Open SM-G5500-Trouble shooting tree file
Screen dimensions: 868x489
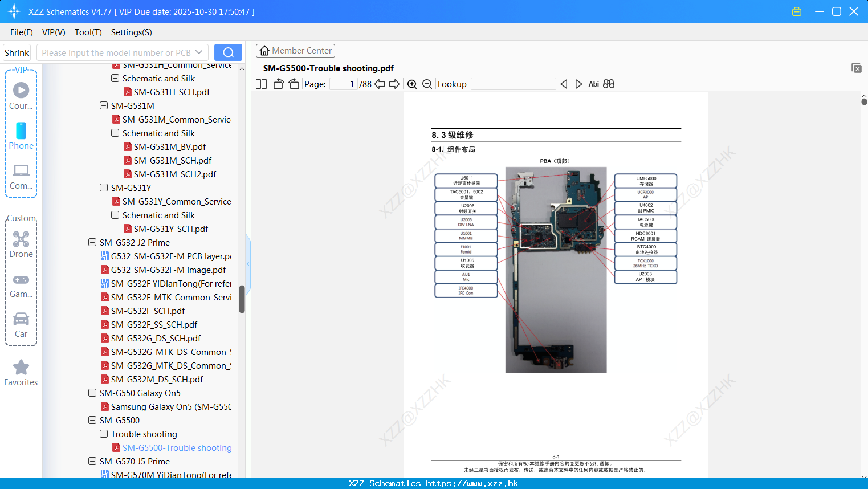coord(177,447)
